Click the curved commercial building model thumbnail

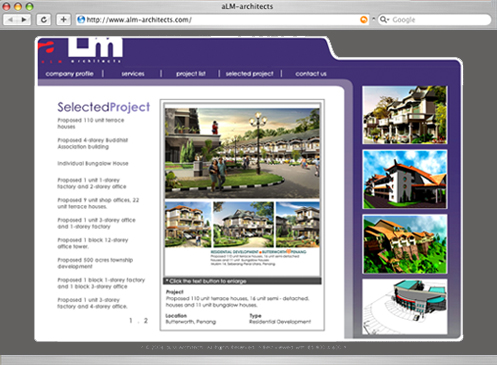click(405, 307)
